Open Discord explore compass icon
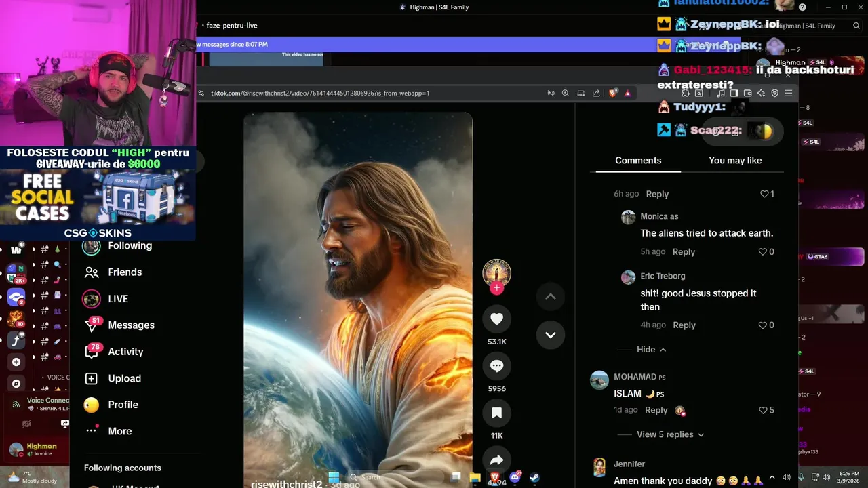Image resolution: width=868 pixels, height=488 pixels. (16, 384)
